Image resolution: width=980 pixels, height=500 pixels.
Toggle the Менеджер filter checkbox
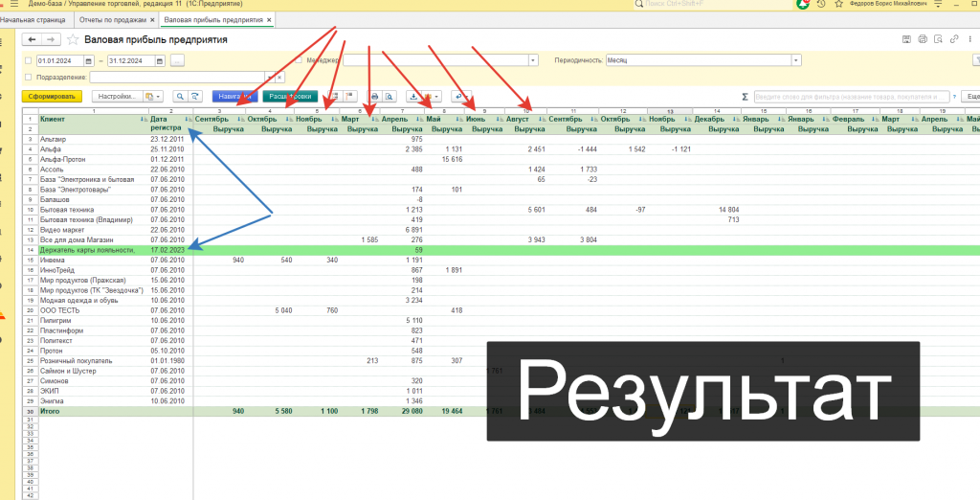[299, 60]
